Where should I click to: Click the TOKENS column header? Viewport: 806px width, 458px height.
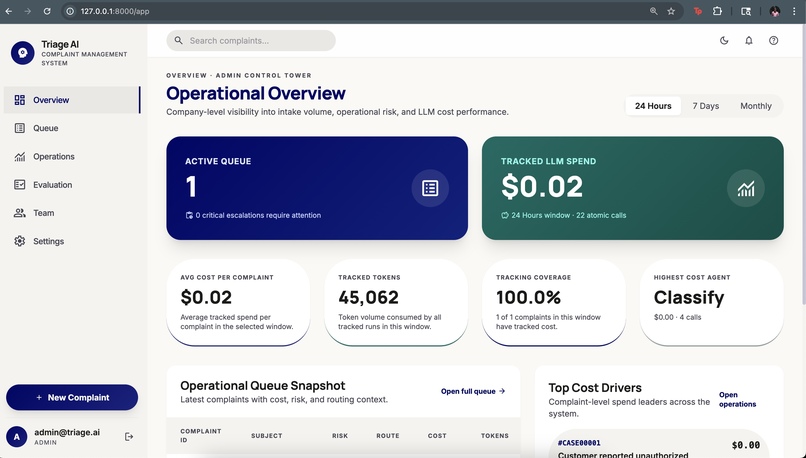click(x=494, y=436)
